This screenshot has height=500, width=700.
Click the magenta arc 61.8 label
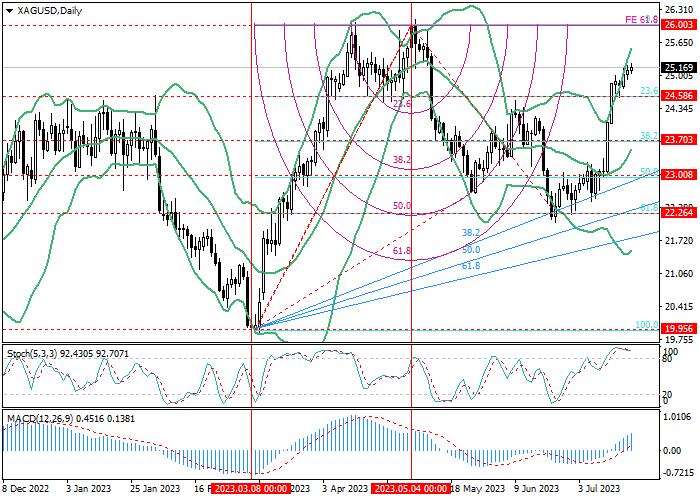[x=402, y=251]
